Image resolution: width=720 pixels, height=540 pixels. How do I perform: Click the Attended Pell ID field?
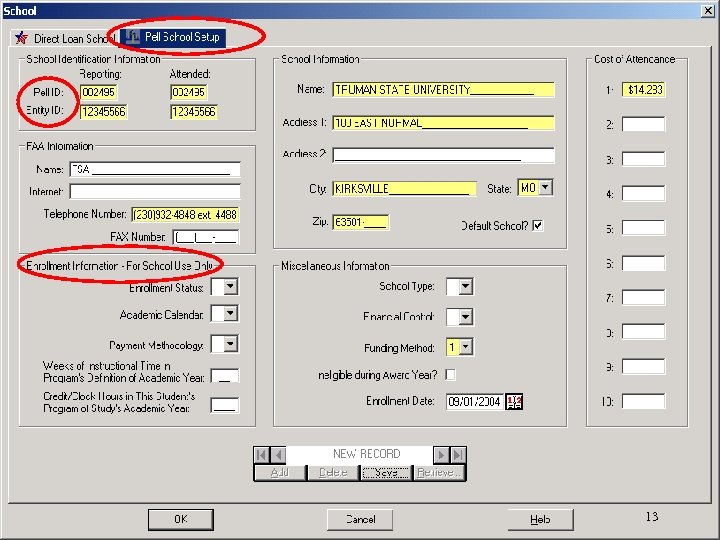tap(189, 92)
